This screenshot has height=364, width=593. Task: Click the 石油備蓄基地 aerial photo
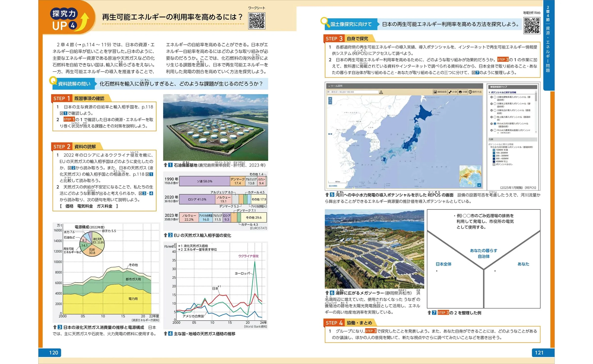pyautogui.click(x=215, y=127)
